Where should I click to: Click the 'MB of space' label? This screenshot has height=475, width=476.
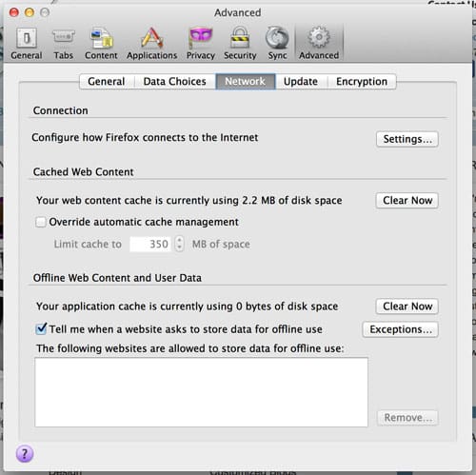click(221, 244)
